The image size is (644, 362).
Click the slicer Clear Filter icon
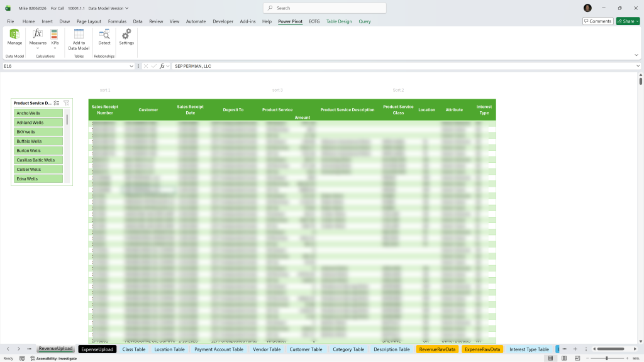pos(66,103)
